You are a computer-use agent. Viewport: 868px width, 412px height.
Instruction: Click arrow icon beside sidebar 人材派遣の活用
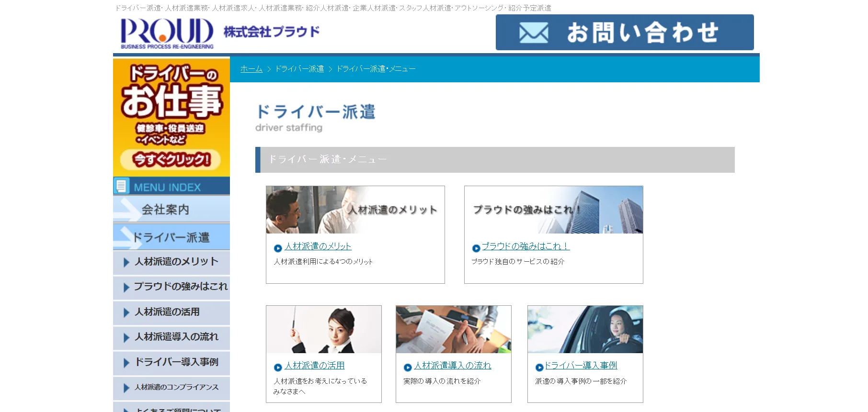[x=126, y=312]
